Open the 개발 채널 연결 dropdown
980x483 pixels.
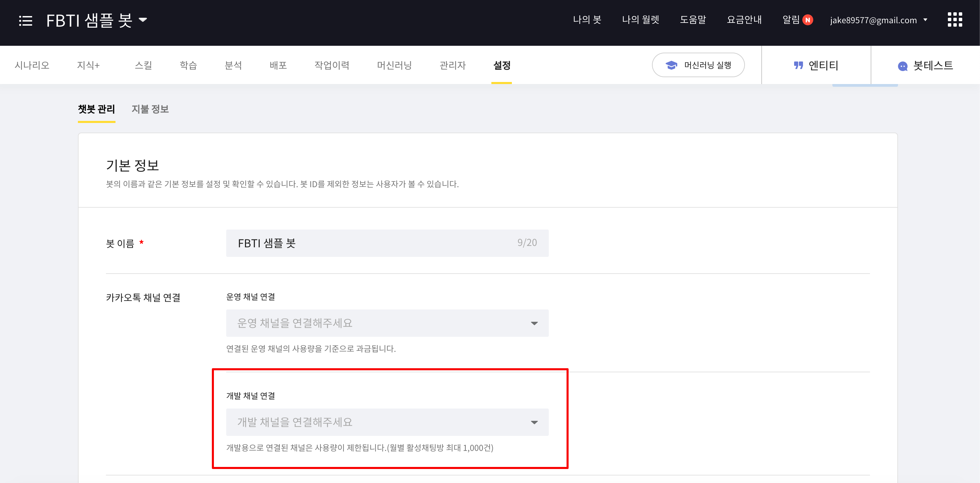[387, 423]
